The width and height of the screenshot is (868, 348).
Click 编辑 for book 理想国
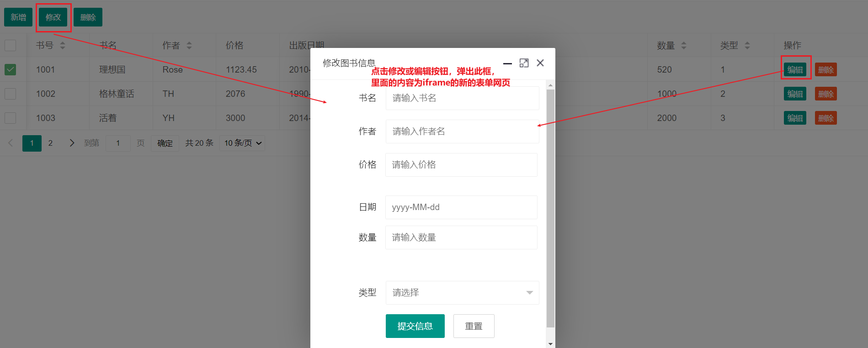coord(795,69)
